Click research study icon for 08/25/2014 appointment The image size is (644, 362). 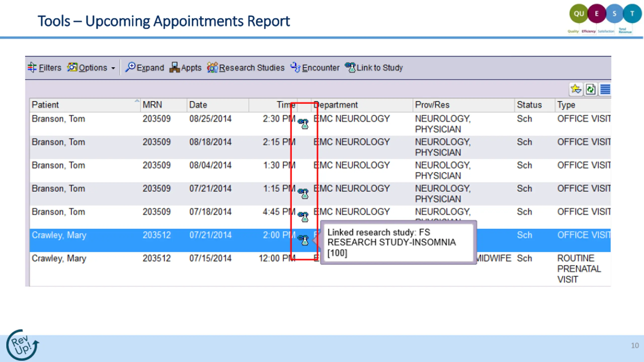[303, 124]
